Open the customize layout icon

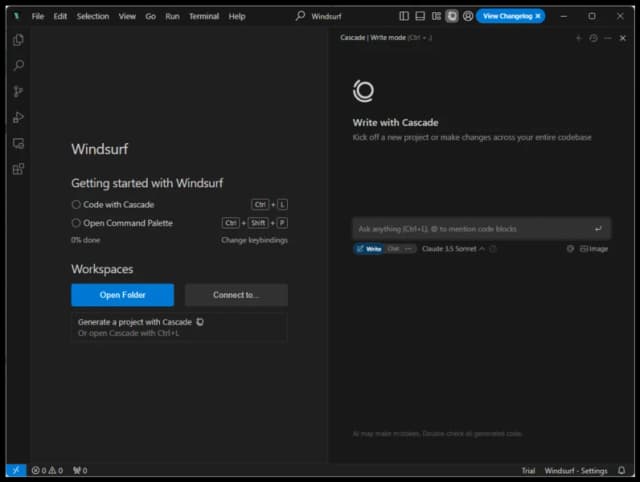(436, 16)
